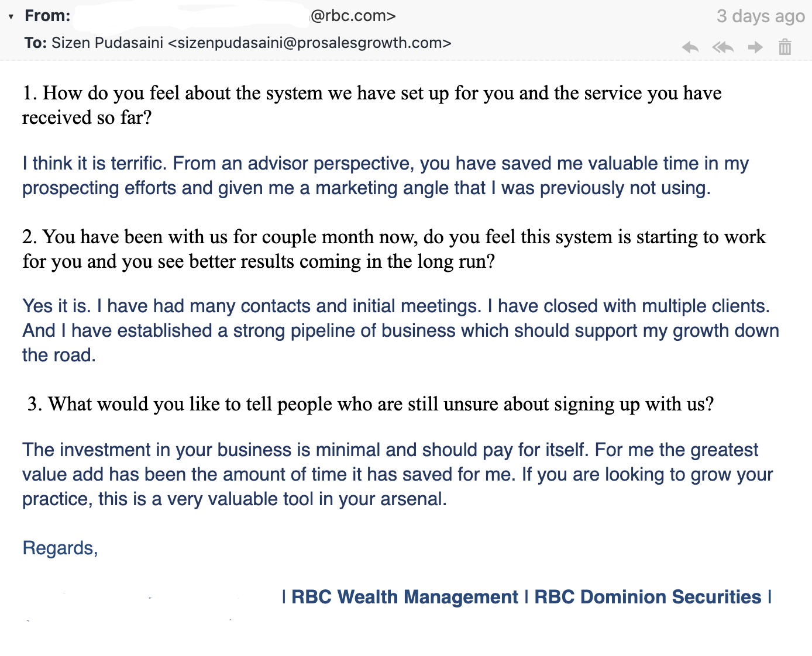Click the sender's @rbc.com address
This screenshot has width=812, height=656.
click(352, 16)
